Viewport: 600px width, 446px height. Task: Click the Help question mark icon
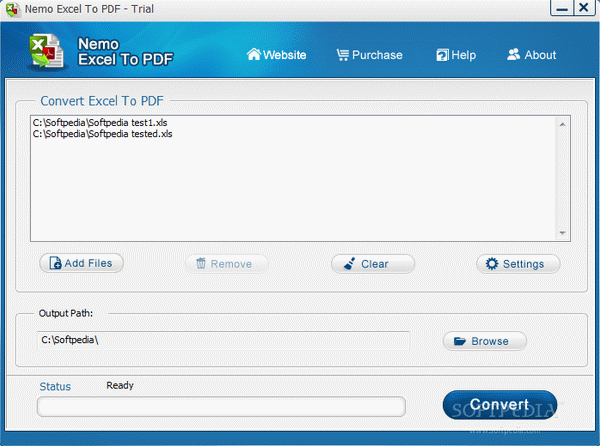[x=442, y=55]
